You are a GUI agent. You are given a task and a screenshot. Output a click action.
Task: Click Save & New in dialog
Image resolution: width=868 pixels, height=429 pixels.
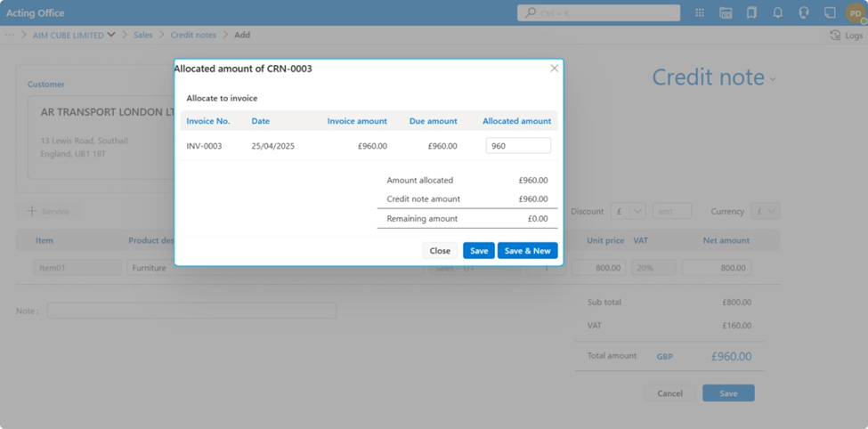[x=527, y=251]
